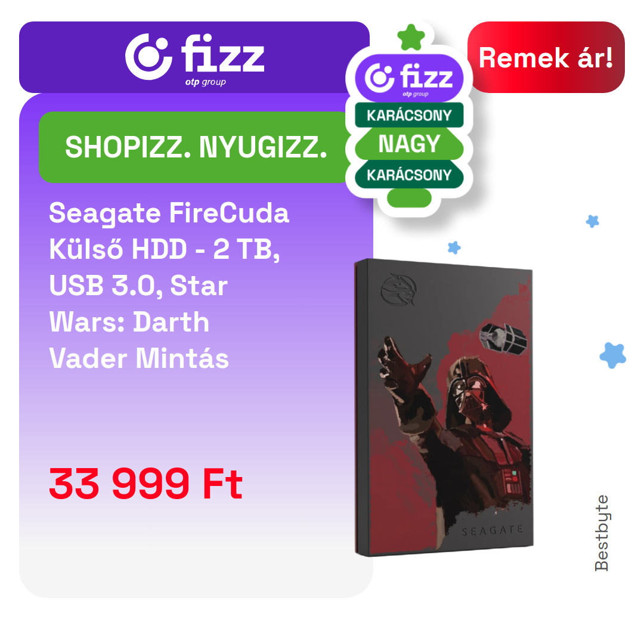644x644 pixels.
Task: Click the green star atop Christmas tree badge
Action: coord(411,38)
